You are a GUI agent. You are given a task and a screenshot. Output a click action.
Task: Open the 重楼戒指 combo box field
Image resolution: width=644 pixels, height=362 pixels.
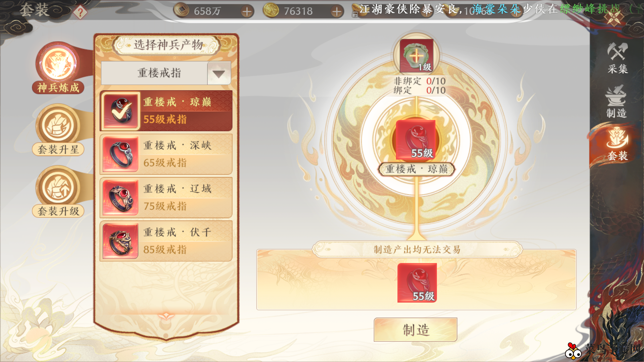pos(166,73)
